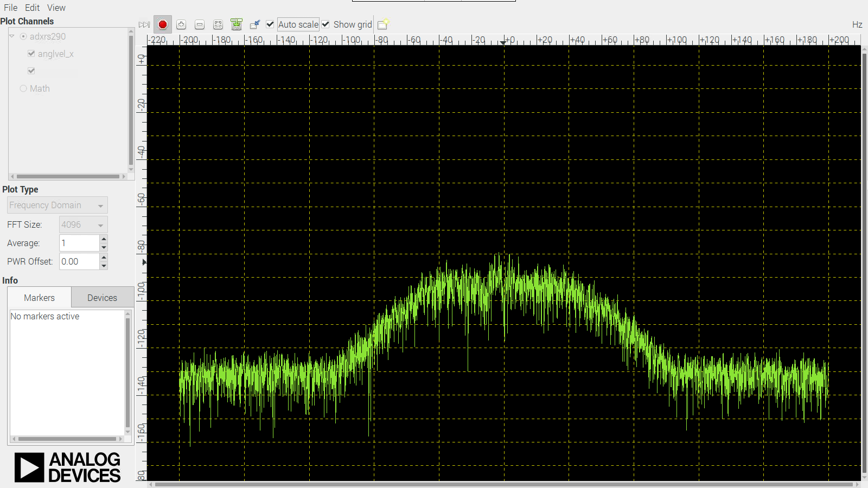Switch to the Devices tab
The width and height of the screenshot is (868, 488).
102,298
